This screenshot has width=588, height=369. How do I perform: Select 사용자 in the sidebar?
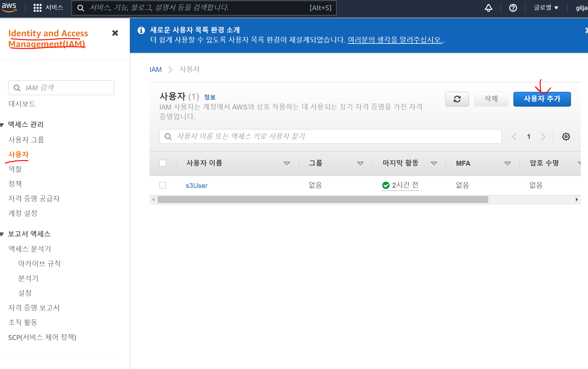coord(19,154)
